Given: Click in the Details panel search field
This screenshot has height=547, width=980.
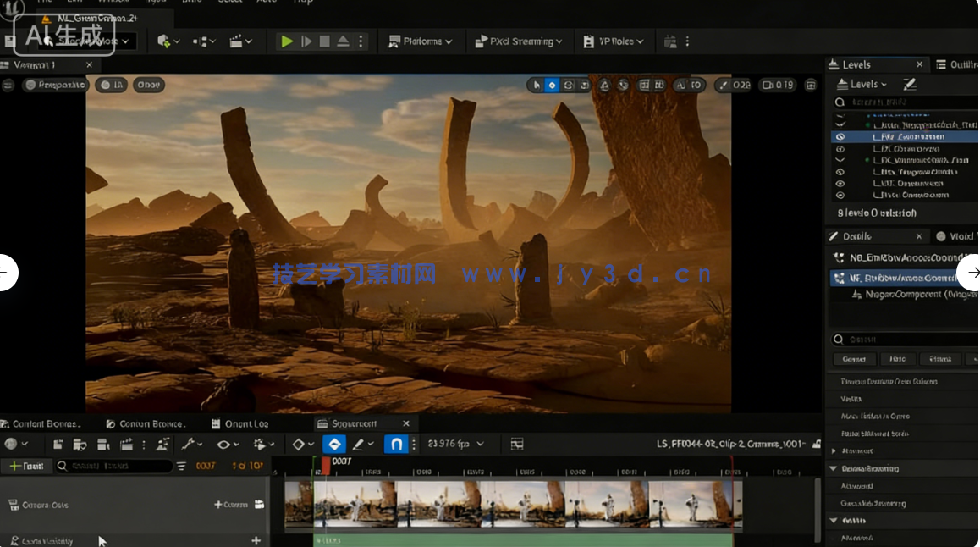Looking at the screenshot, I should coord(906,339).
